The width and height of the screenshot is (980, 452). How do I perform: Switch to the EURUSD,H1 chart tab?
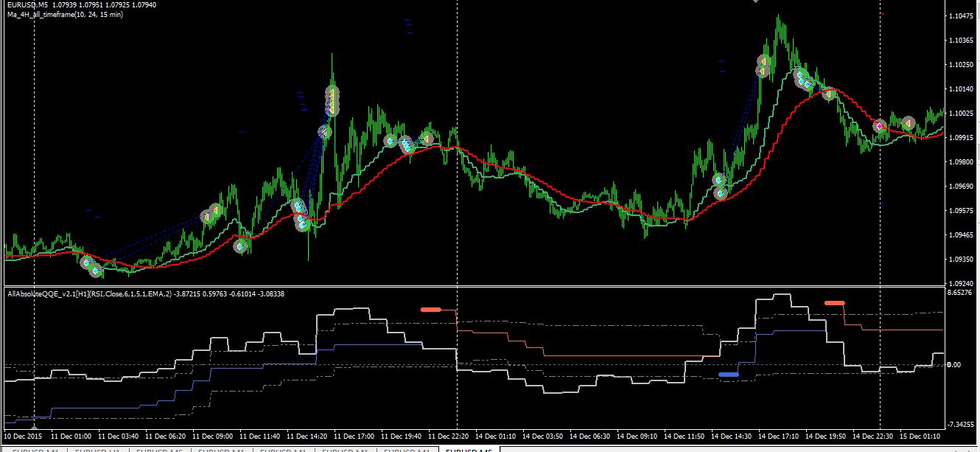[99, 450]
